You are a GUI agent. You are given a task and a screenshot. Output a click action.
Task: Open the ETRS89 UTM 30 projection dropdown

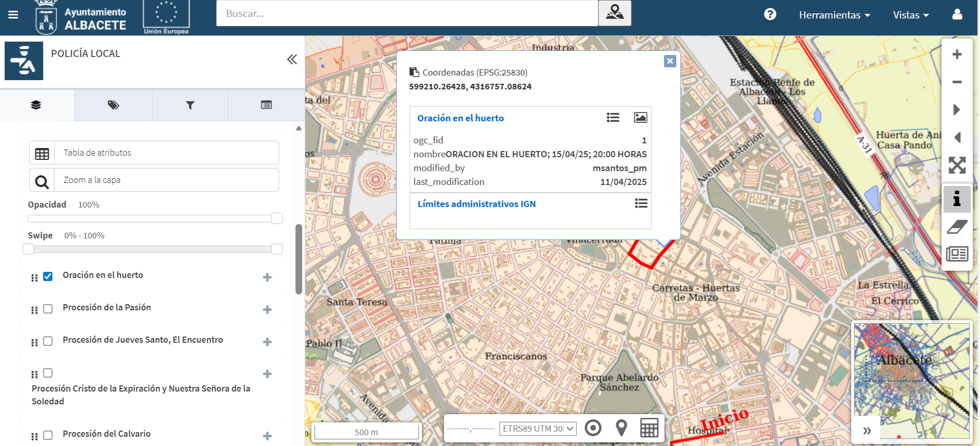(x=538, y=429)
